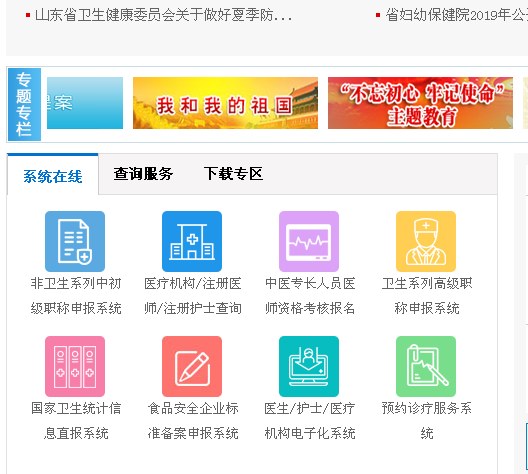
Task: Select the 系统在线 tab
Action: (53, 176)
